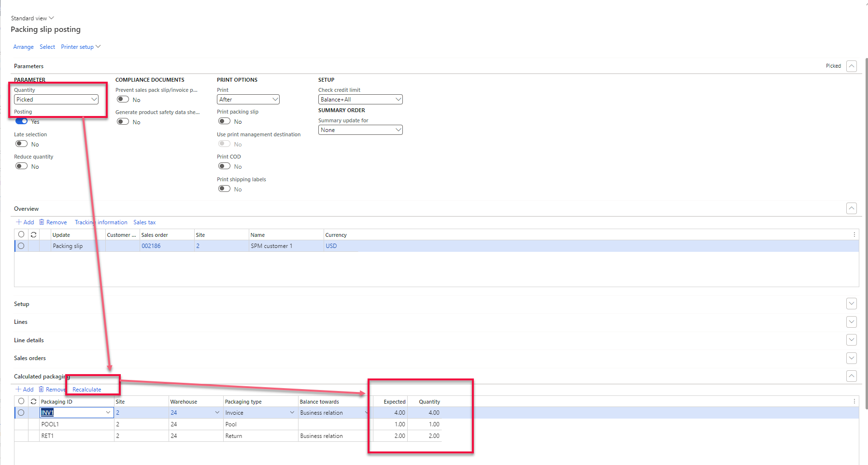Click Add in the Overview toolbar

point(25,222)
